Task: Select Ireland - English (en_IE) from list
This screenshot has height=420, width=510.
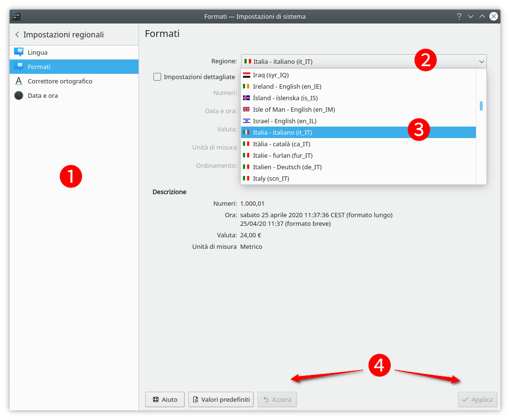Action: click(x=287, y=86)
